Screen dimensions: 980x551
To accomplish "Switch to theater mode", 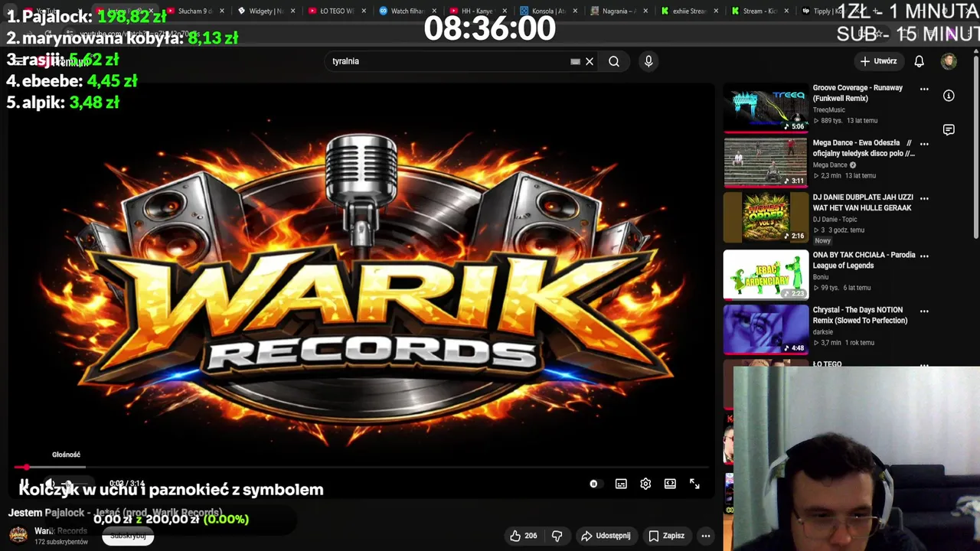I will [x=670, y=484].
